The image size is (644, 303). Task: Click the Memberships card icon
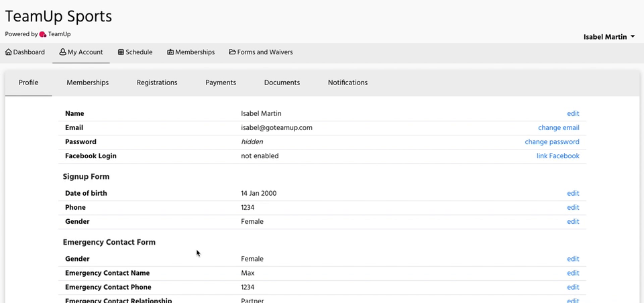point(170,52)
